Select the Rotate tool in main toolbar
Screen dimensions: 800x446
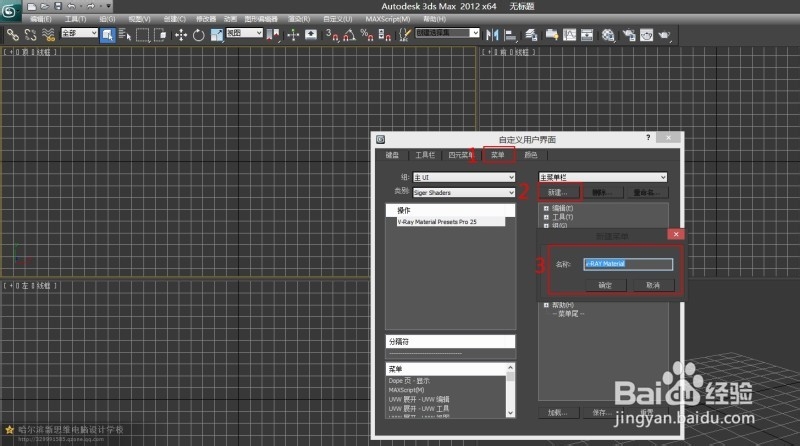[x=199, y=34]
